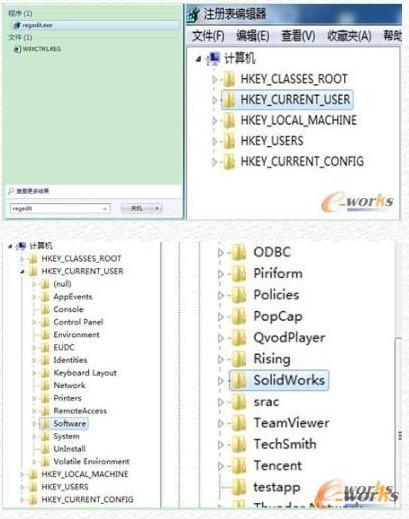Click the Network key folder icon

(45, 386)
